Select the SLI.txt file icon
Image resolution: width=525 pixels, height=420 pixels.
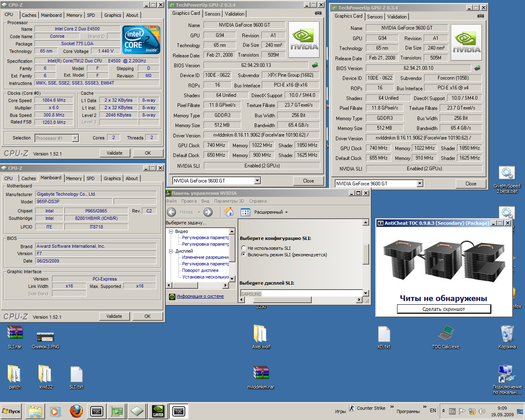pyautogui.click(x=76, y=377)
